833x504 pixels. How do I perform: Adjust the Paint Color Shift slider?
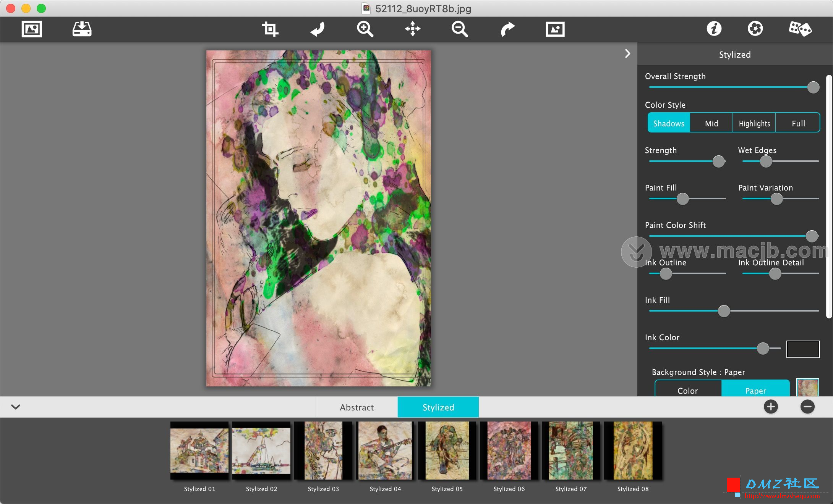pos(812,236)
